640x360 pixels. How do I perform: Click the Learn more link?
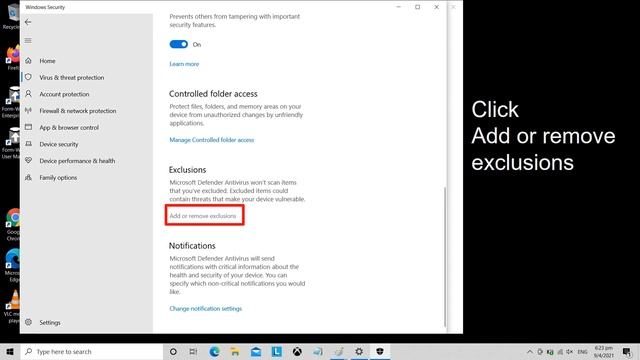(184, 64)
